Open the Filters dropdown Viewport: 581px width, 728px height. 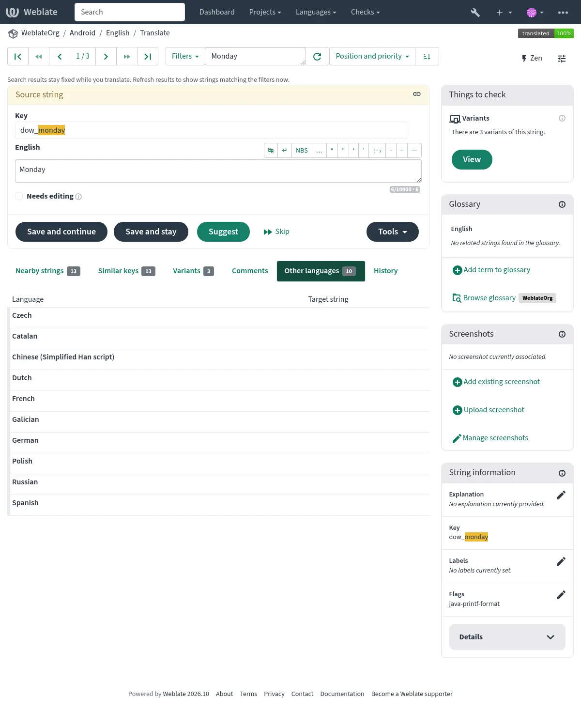[185, 57]
